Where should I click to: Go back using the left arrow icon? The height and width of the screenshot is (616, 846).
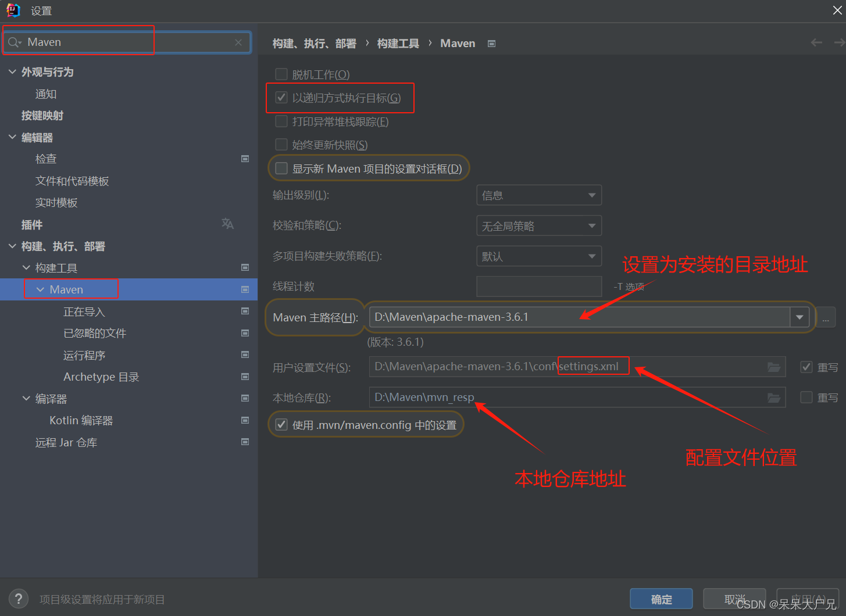[x=816, y=42]
